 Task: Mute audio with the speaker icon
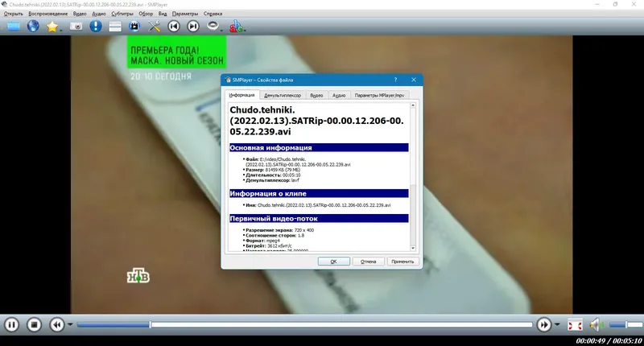click(x=596, y=325)
